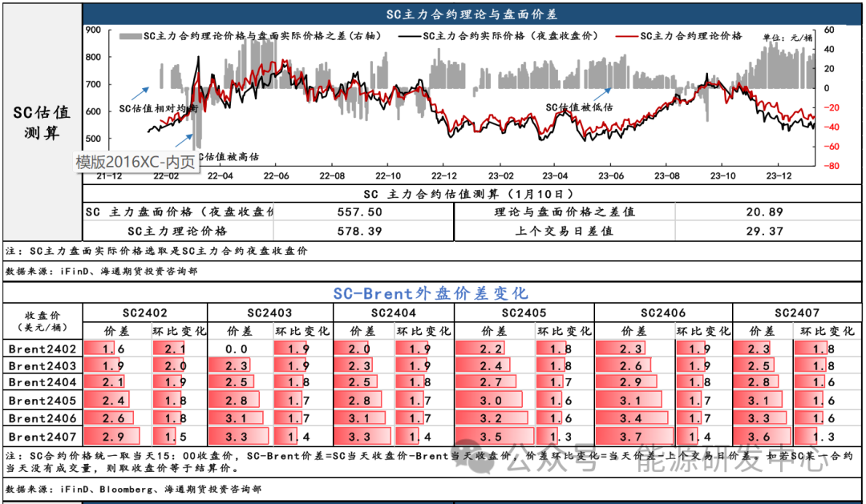
Task: Click the red gradient bar beside value 1.6
Action: 101,349
